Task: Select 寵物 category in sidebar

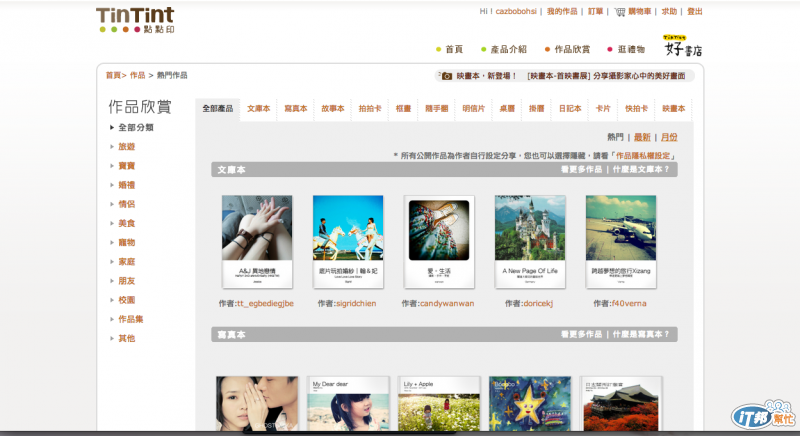Action: point(127,243)
